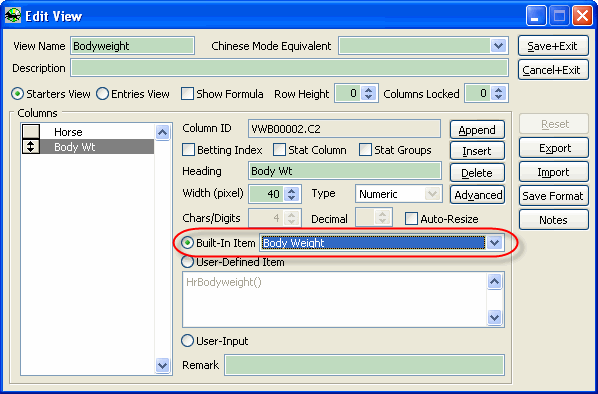598x394 pixels.
Task: Open the Advanced settings button
Action: (477, 195)
